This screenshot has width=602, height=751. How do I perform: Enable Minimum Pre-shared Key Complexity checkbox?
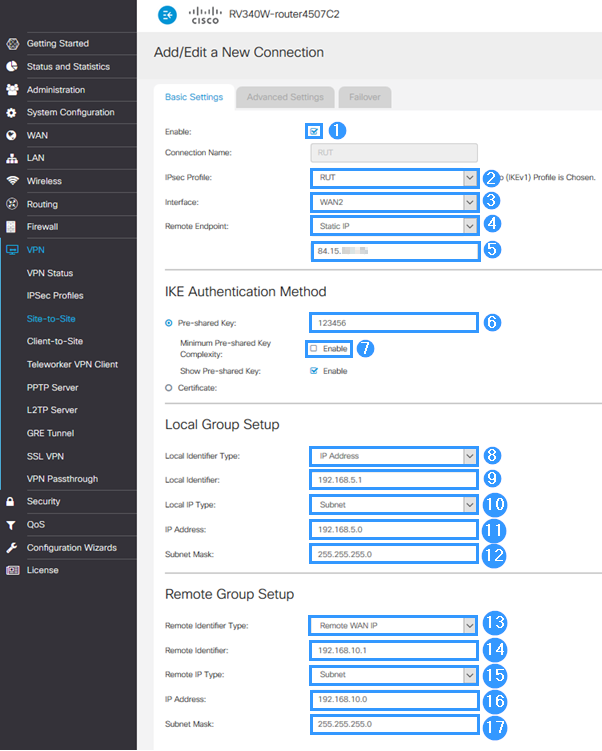314,348
